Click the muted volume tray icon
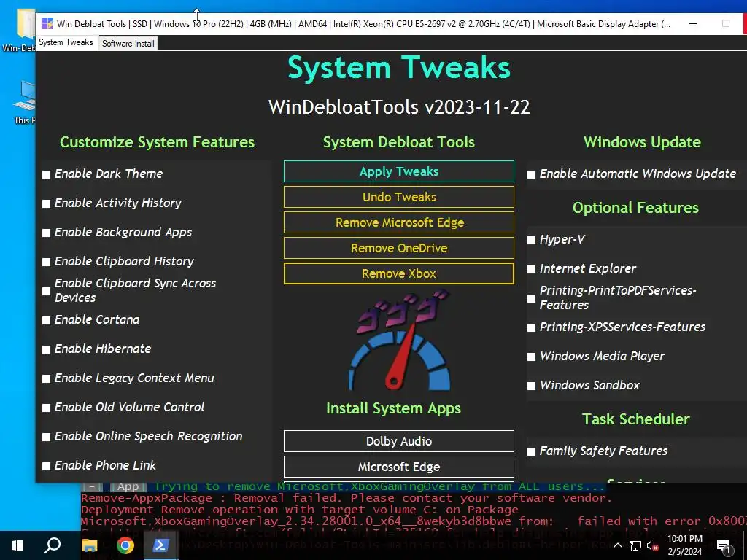Screen dimensions: 747x560 tap(652, 545)
